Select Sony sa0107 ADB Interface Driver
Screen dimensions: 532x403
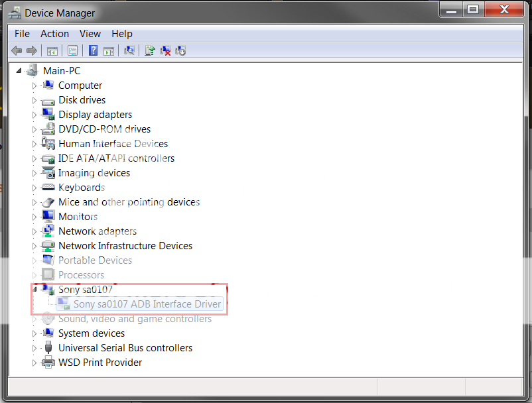tap(147, 304)
